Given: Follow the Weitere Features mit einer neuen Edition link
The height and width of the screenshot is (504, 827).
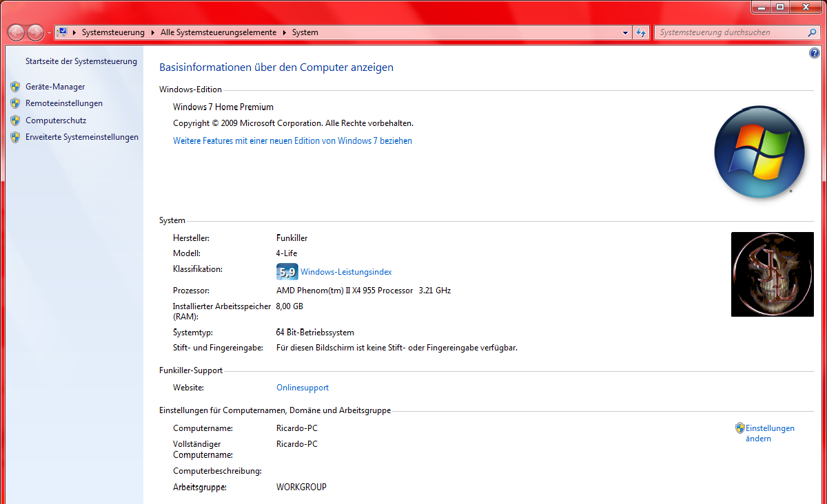Looking at the screenshot, I should (x=292, y=140).
